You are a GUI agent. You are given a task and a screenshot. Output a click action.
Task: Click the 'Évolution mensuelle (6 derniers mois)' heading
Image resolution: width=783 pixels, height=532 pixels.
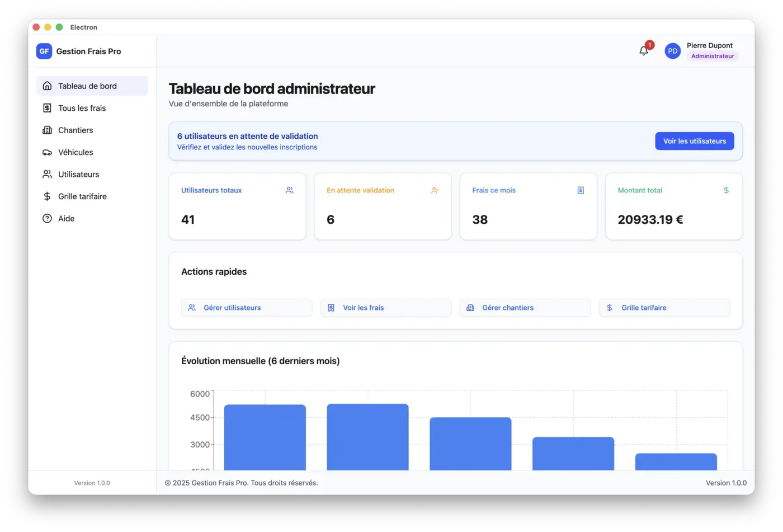(260, 361)
